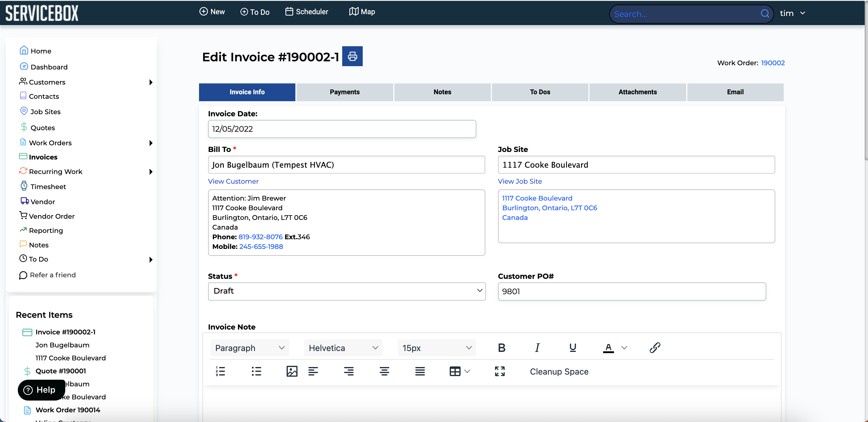Click the Invoice Date field

pos(342,129)
